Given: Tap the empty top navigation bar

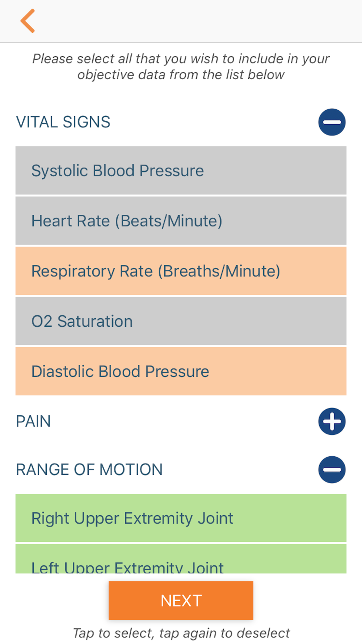Looking at the screenshot, I should (199, 21).
